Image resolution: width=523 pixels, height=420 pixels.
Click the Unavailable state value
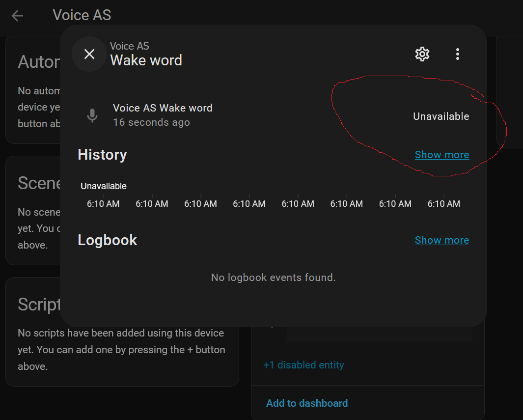pos(440,116)
